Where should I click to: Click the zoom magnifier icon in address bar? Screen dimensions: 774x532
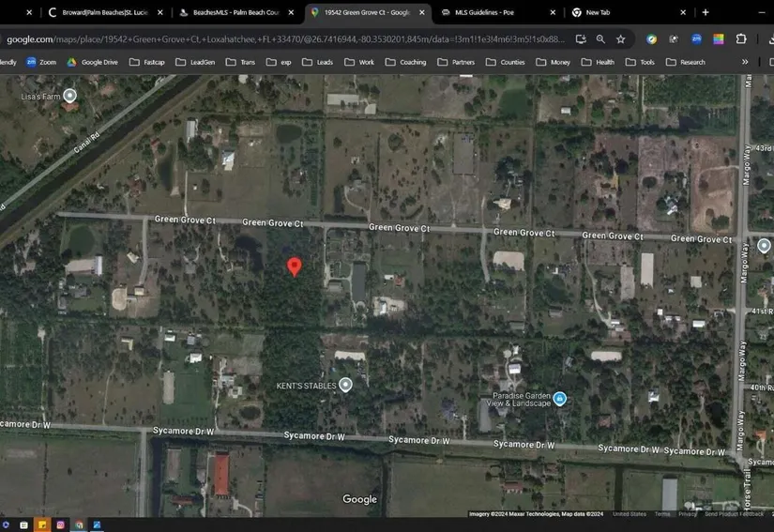click(600, 39)
